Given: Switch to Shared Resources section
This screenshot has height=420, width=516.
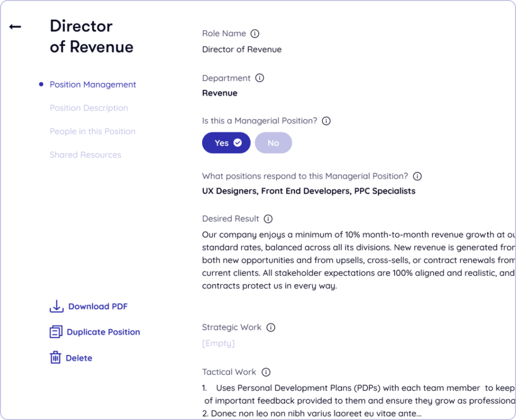Looking at the screenshot, I should pyautogui.click(x=85, y=155).
